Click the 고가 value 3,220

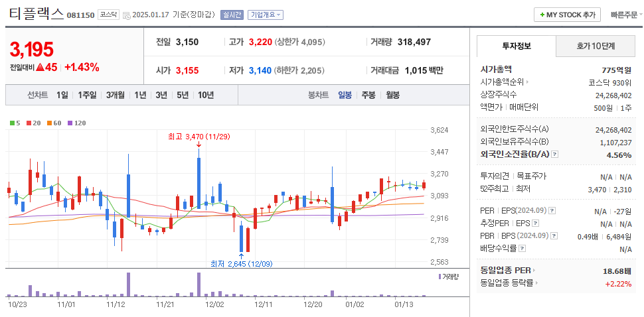point(260,42)
